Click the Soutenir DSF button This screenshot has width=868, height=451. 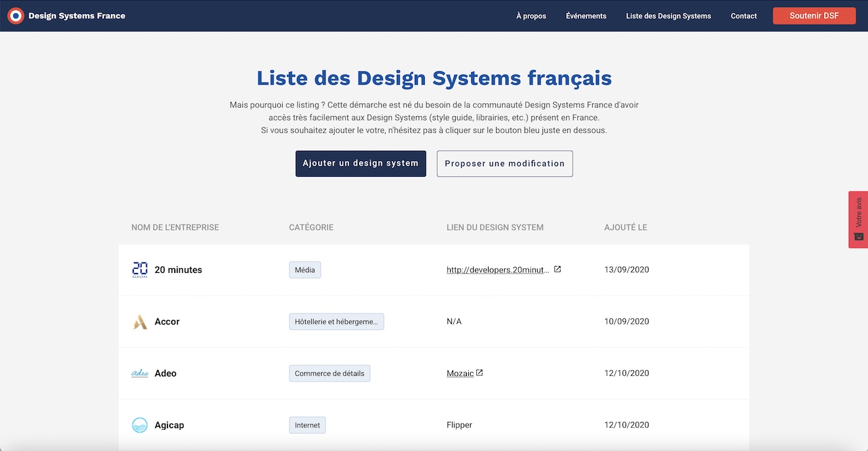[x=813, y=16]
